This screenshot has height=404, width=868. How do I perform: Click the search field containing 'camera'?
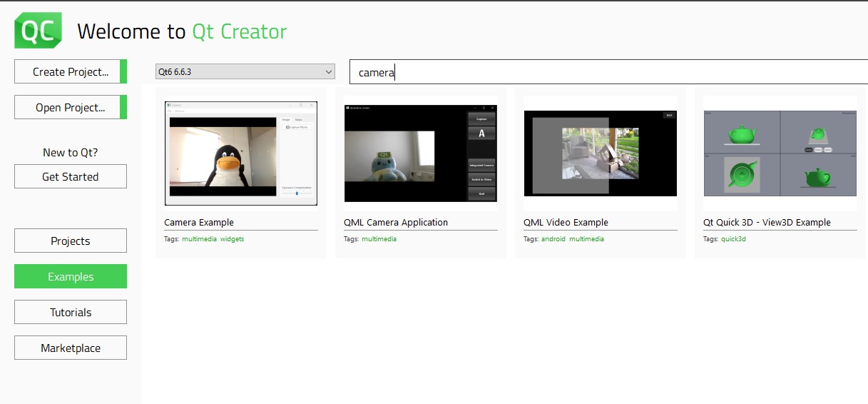click(606, 72)
